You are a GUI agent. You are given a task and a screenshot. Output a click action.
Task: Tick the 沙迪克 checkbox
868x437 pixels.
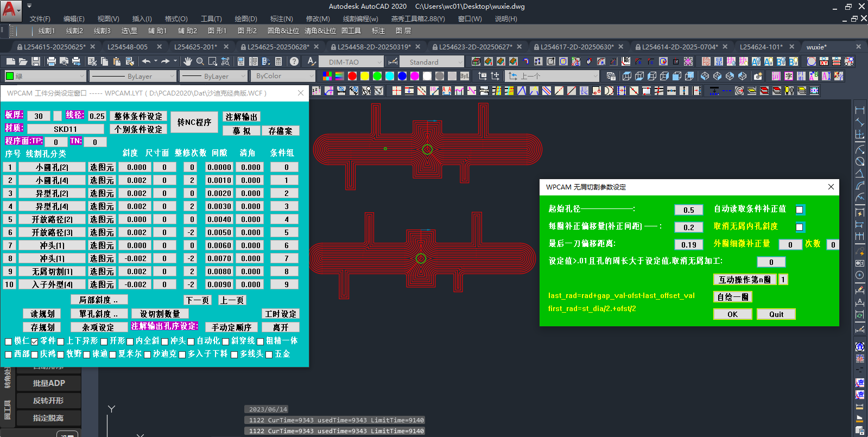coord(147,354)
